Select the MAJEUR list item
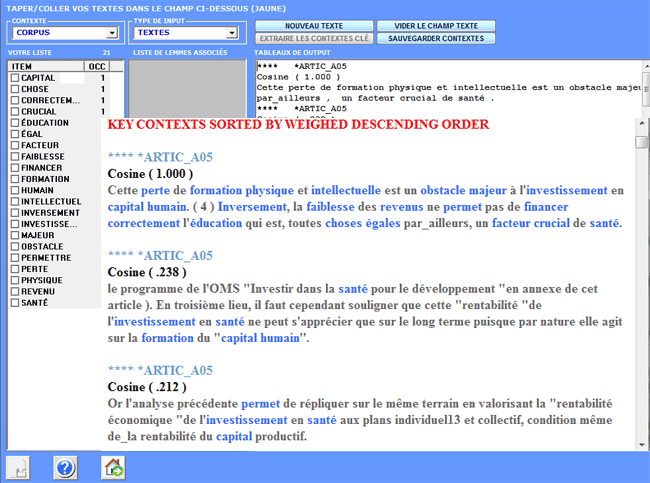Viewport: 650px width, 483px height. tap(37, 235)
